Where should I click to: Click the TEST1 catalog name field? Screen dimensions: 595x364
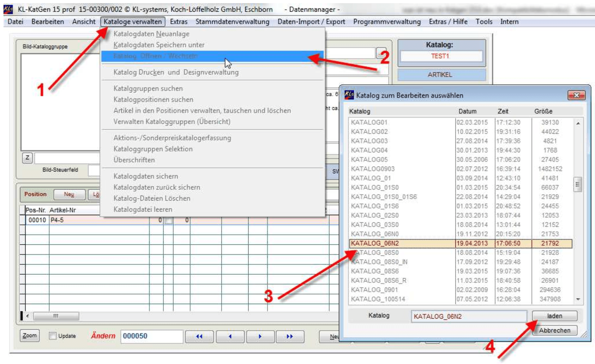click(x=441, y=56)
